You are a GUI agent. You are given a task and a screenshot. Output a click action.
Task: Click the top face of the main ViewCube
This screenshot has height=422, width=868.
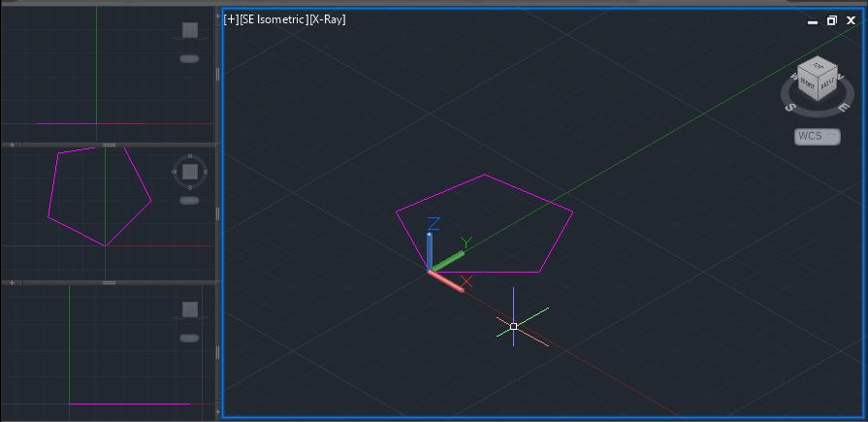pyautogui.click(x=819, y=66)
